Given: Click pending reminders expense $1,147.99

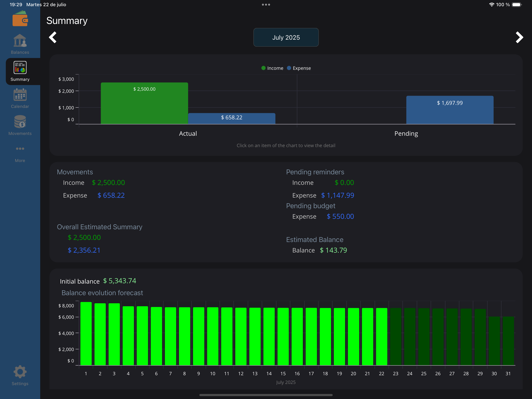Looking at the screenshot, I should point(338,195).
